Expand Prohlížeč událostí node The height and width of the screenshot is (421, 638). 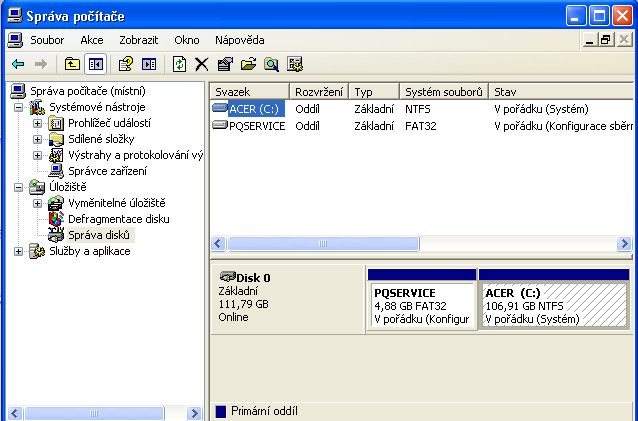[x=37, y=123]
